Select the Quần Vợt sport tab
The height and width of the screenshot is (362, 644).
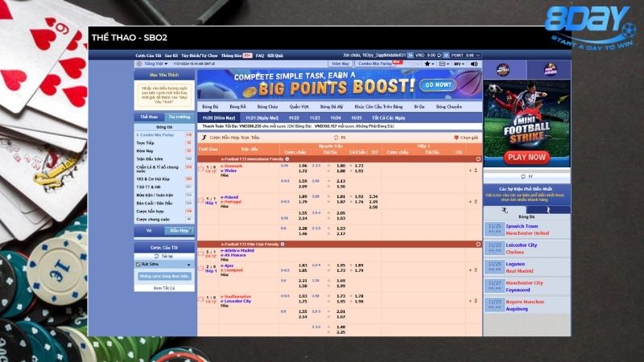[x=299, y=107]
